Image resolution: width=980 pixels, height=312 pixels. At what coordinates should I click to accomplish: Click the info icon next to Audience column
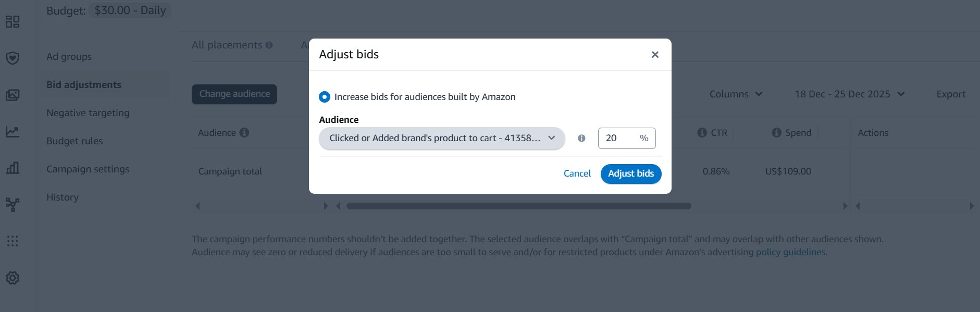(x=245, y=132)
